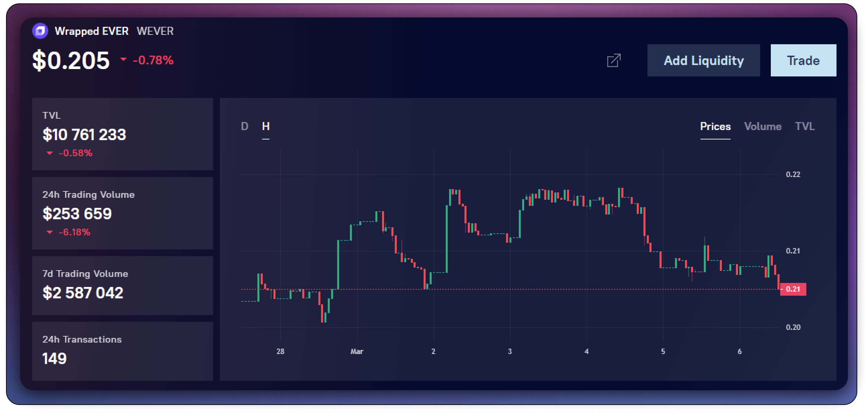Click the $2 587 042 7d volume value
This screenshot has height=413, width=868.
[83, 292]
